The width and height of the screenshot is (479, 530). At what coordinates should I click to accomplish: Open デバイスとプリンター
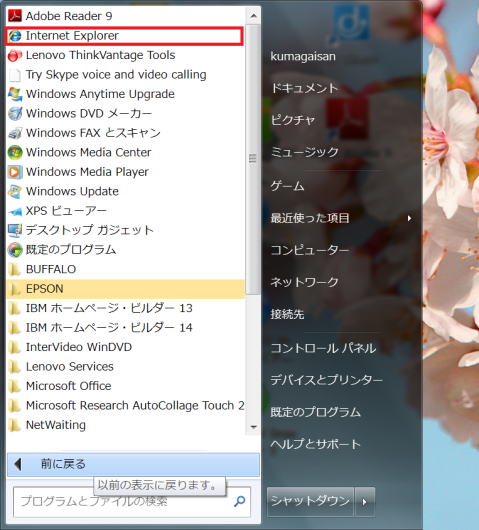pos(326,380)
